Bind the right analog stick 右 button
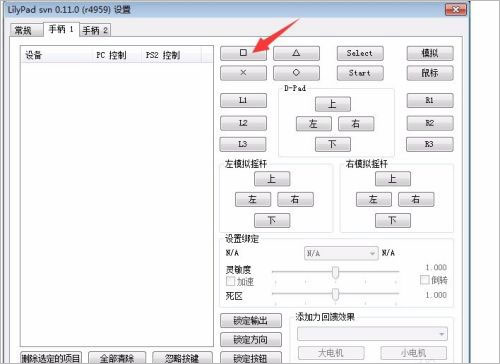 point(416,199)
